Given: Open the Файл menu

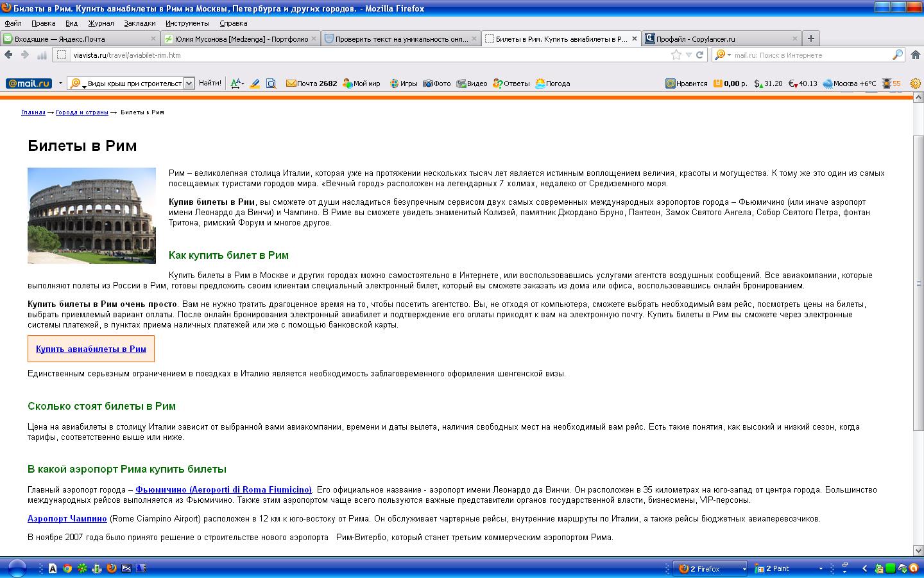Looking at the screenshot, I should pyautogui.click(x=13, y=23).
